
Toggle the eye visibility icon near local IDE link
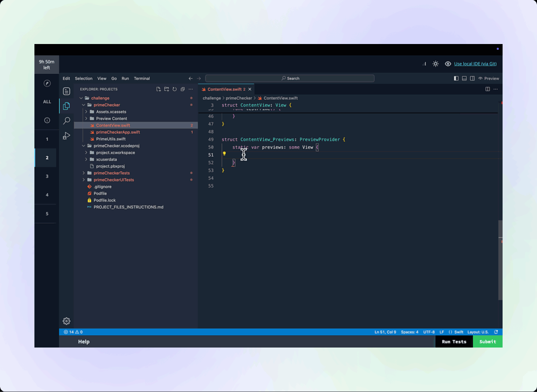pos(447,64)
